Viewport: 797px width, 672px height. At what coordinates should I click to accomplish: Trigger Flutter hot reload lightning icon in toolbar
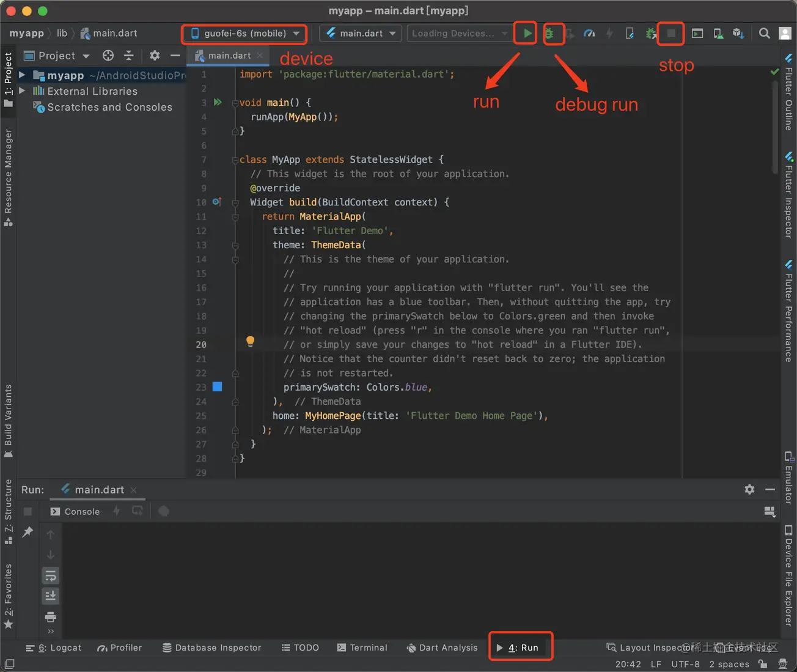click(x=609, y=34)
